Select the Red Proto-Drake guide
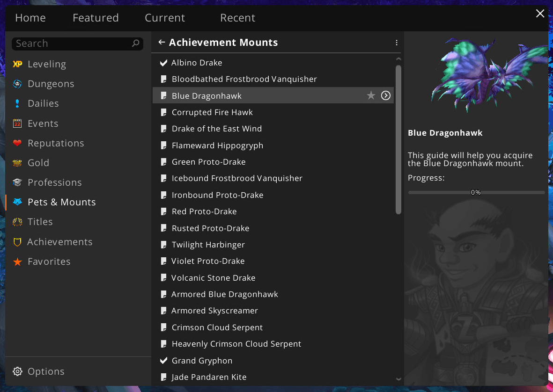 [x=273, y=212]
